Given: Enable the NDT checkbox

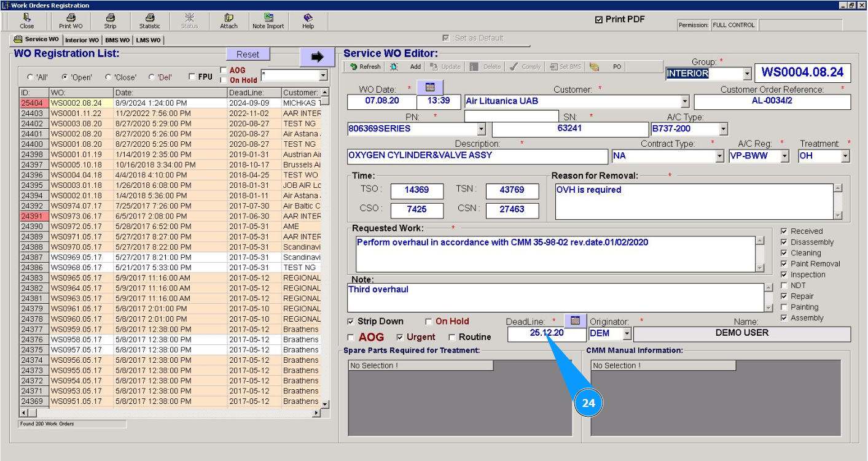Looking at the screenshot, I should click(784, 285).
